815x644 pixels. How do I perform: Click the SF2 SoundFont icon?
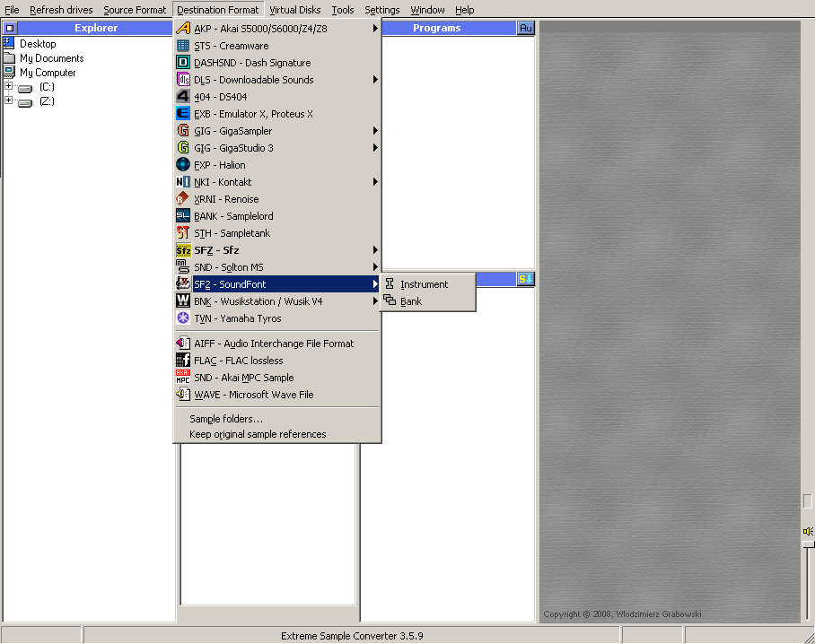point(183,284)
